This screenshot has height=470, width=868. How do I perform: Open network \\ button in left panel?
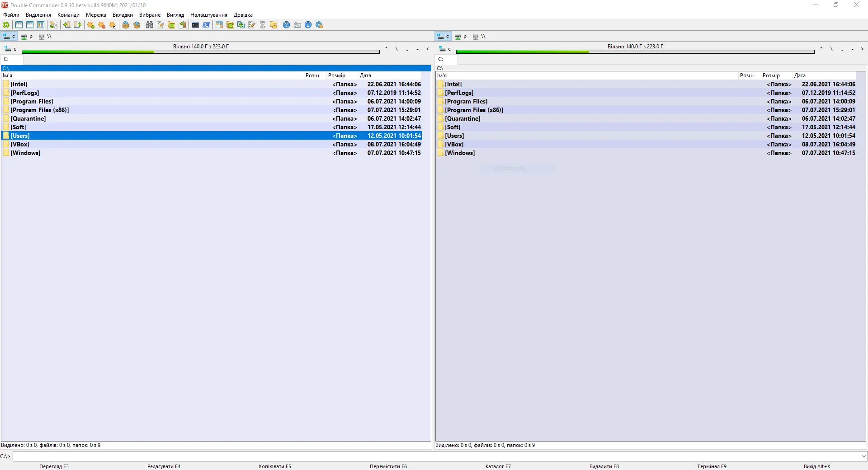pyautogui.click(x=45, y=37)
